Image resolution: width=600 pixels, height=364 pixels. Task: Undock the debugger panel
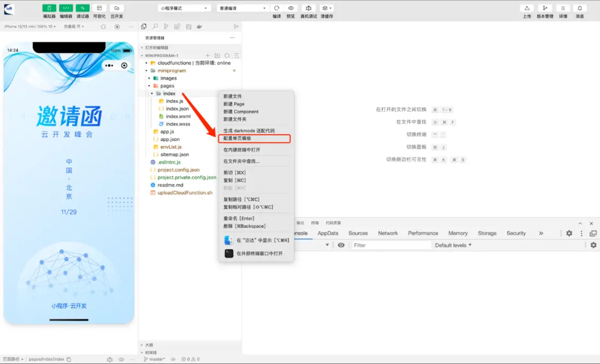tap(593, 233)
